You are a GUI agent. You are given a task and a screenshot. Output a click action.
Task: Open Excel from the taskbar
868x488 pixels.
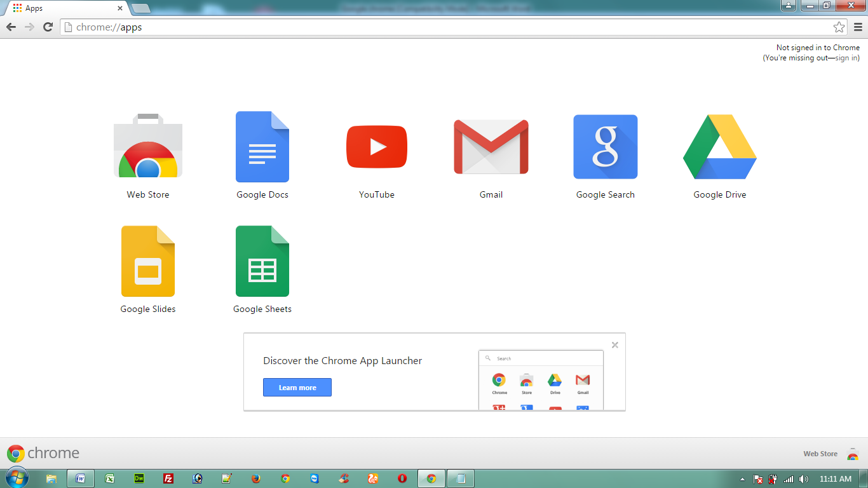pos(110,478)
